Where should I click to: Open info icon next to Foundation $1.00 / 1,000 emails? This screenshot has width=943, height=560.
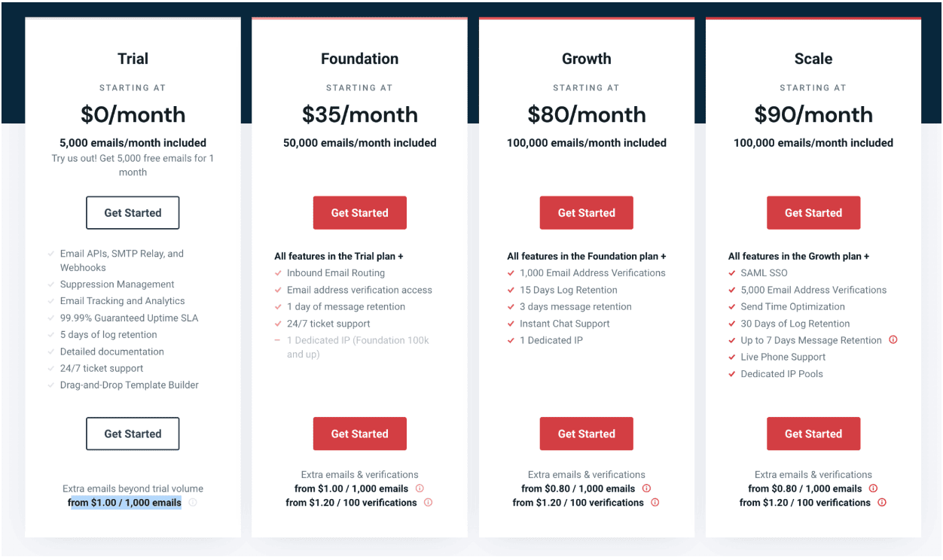[x=420, y=488]
